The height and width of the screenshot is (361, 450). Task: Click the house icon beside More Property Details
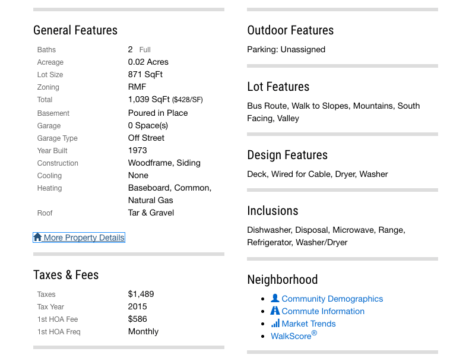38,237
